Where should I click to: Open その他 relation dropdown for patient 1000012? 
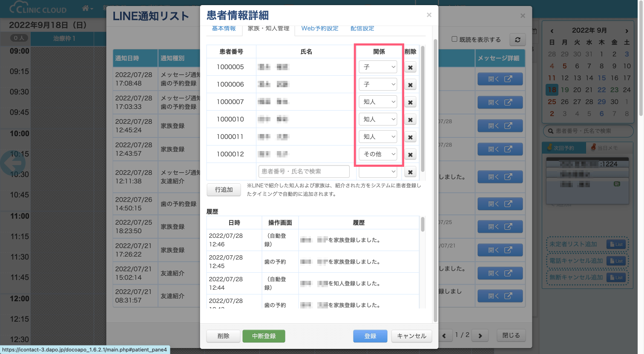coord(378,154)
